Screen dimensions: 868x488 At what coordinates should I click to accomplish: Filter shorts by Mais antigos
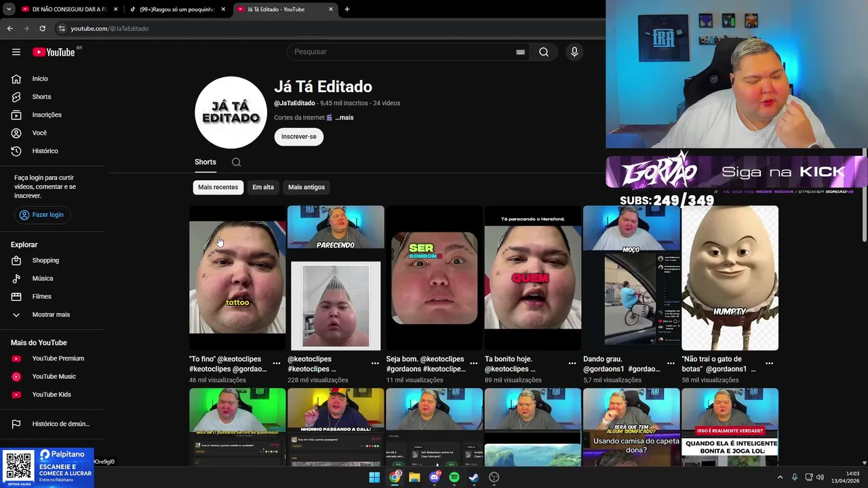click(307, 187)
